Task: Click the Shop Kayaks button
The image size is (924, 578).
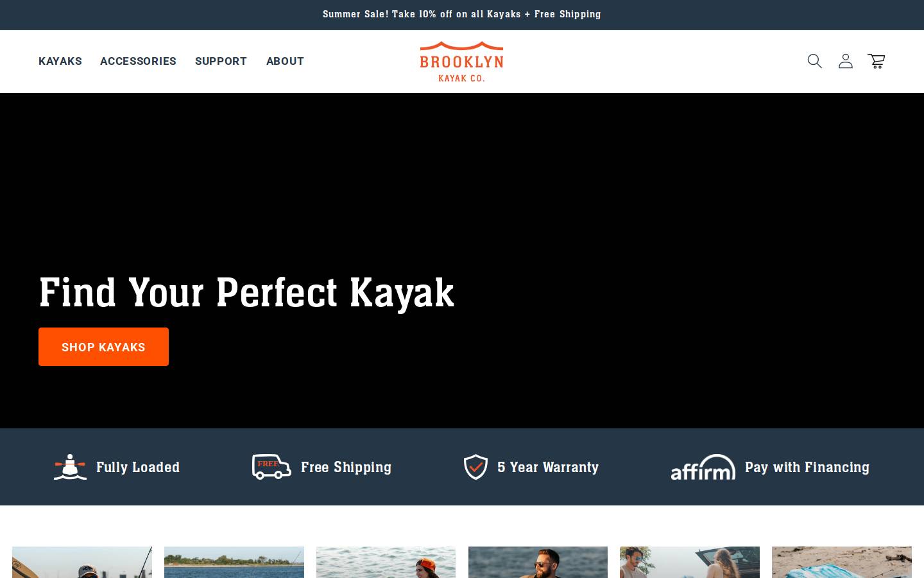Action: [x=103, y=347]
